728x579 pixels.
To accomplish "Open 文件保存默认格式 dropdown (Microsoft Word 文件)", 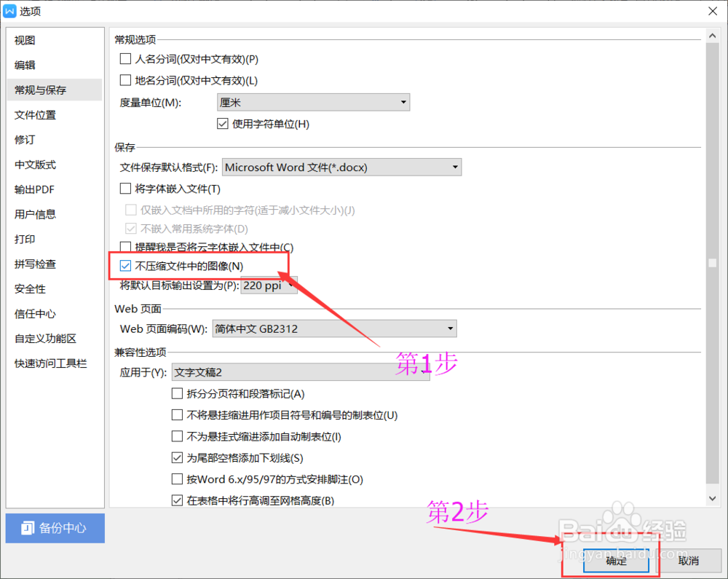I will pyautogui.click(x=341, y=168).
